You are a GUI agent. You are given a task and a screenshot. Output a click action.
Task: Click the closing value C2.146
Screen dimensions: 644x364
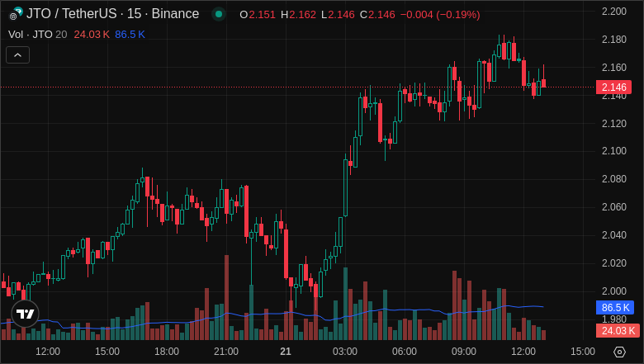pos(377,15)
